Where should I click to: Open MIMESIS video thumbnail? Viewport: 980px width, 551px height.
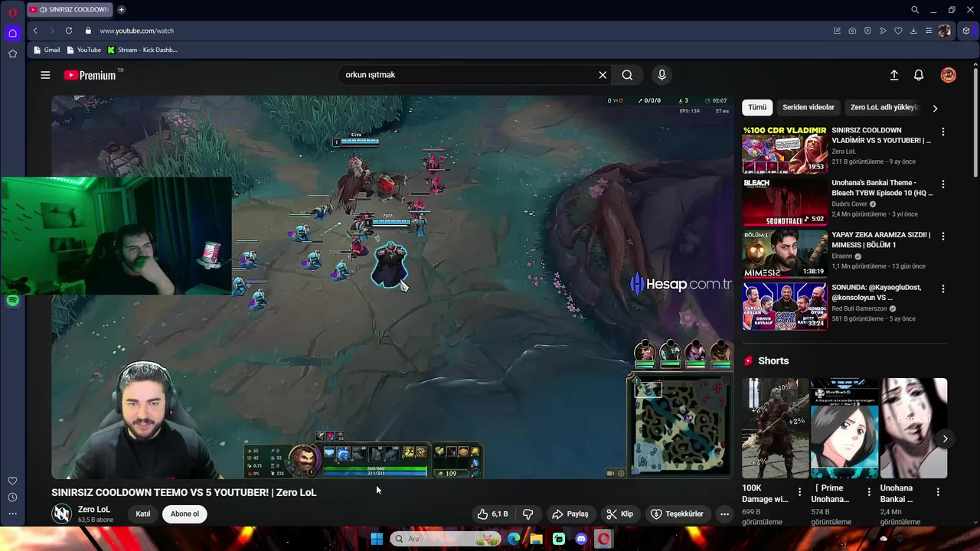pyautogui.click(x=784, y=254)
